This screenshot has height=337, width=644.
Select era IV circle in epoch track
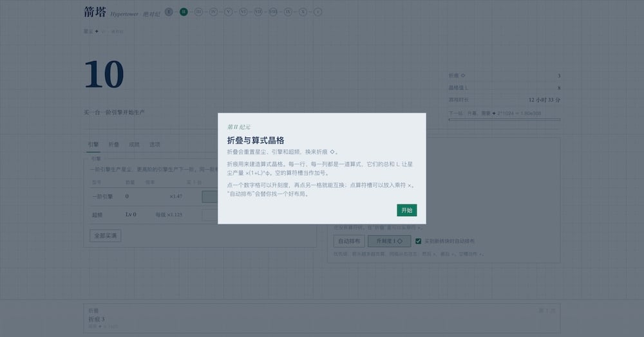point(213,12)
